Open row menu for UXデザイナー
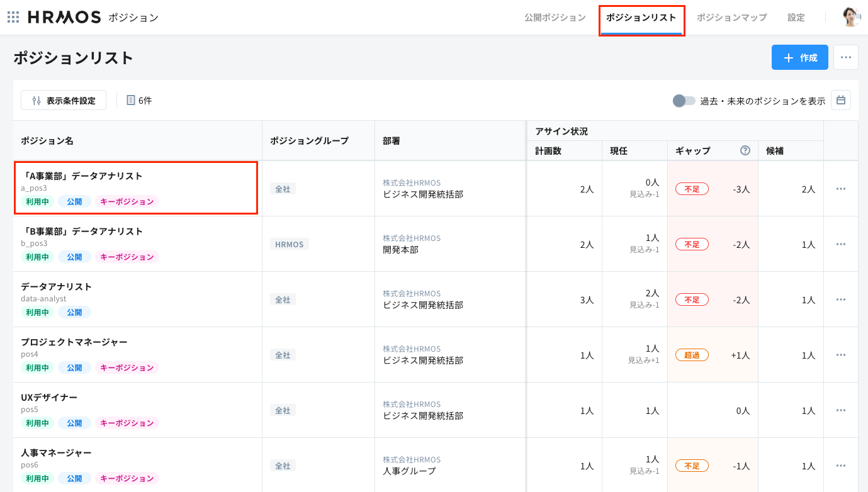The image size is (868, 492). click(840, 410)
